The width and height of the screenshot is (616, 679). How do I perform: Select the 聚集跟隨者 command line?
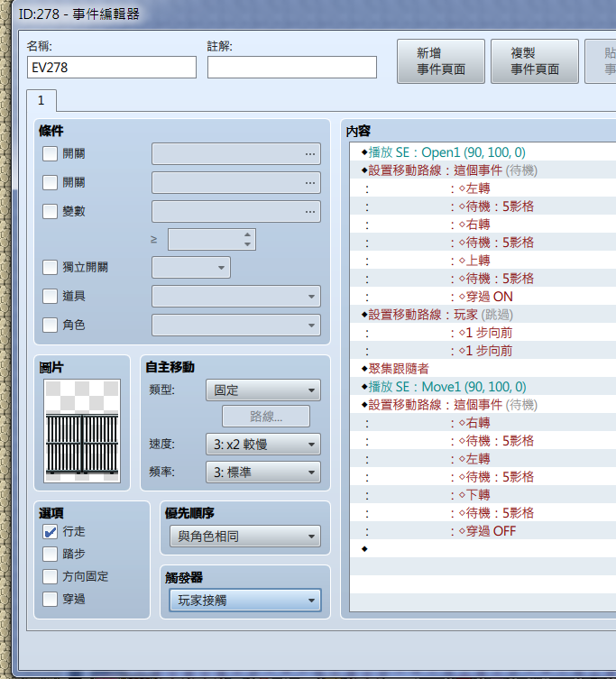(483, 369)
